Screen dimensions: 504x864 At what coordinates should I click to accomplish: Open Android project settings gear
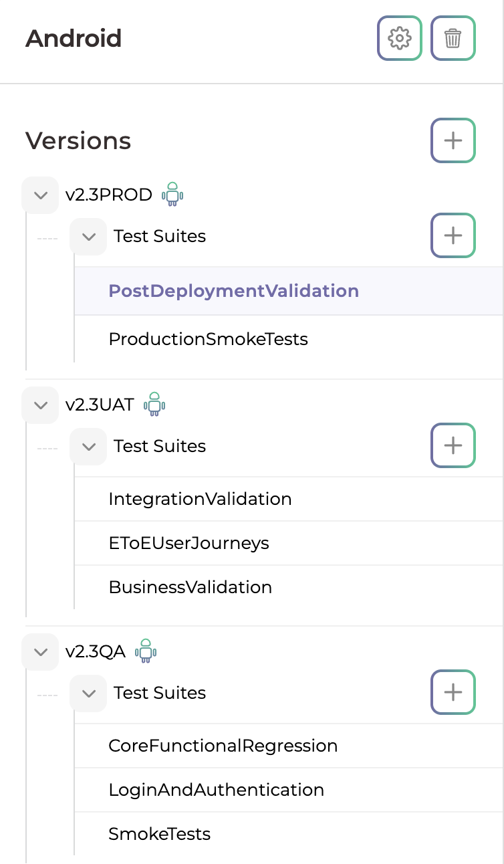point(400,38)
